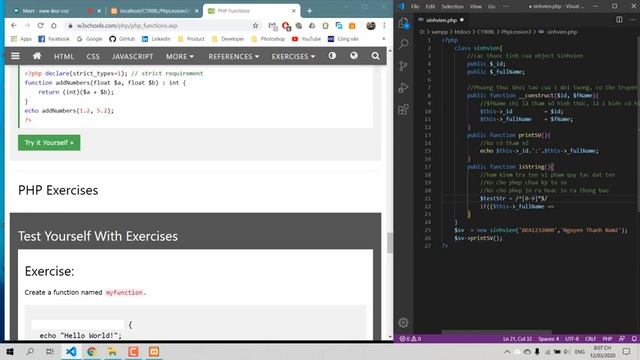
Task: Open errors and warnings count in status bar
Action: (410, 339)
